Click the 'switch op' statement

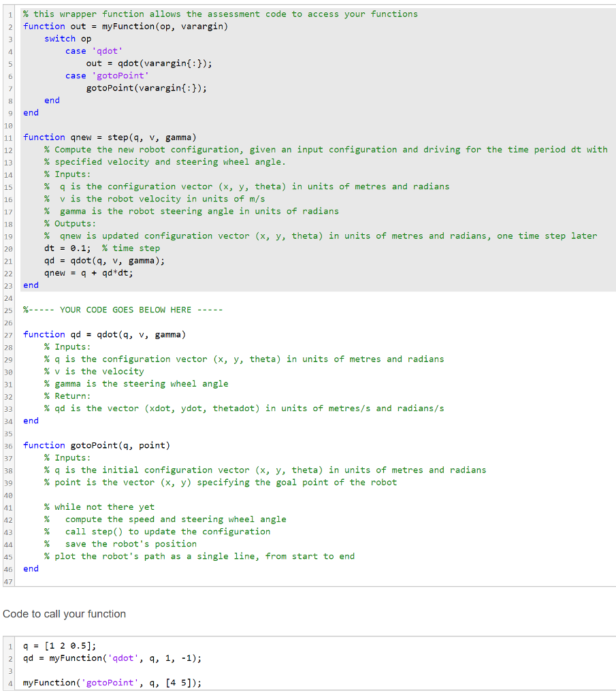tap(67, 39)
